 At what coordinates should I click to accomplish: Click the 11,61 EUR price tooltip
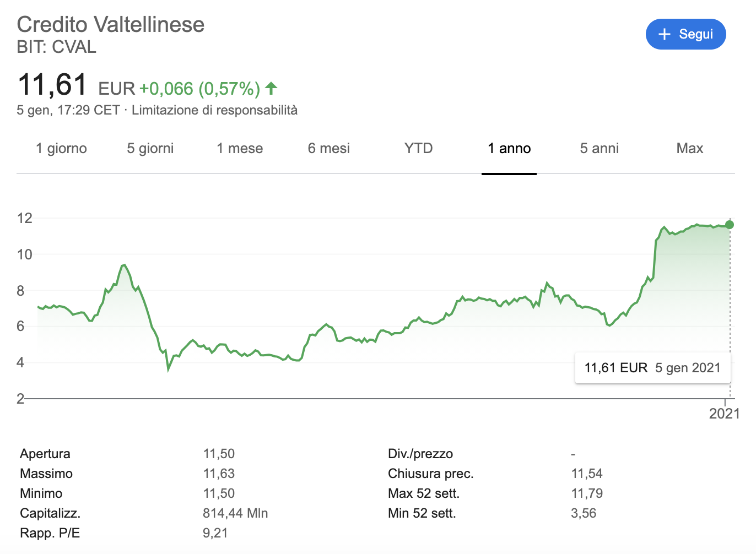[x=652, y=368]
